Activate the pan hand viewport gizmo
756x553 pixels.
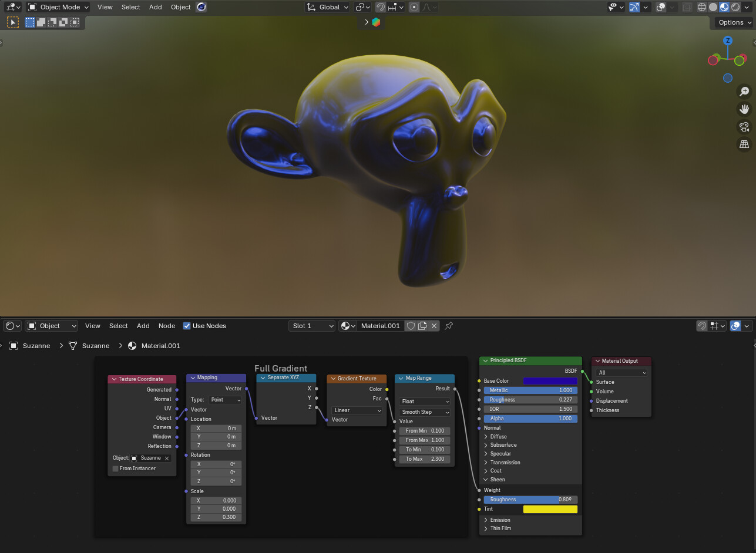click(744, 109)
